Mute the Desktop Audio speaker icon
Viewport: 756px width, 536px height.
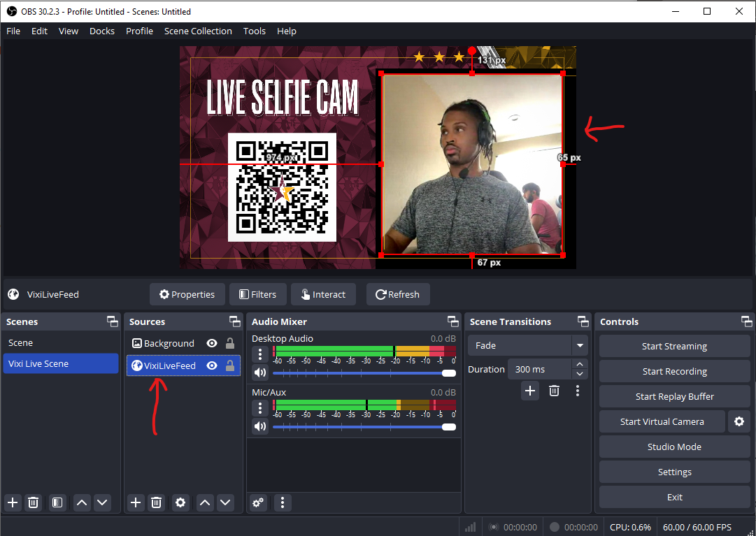coord(260,372)
